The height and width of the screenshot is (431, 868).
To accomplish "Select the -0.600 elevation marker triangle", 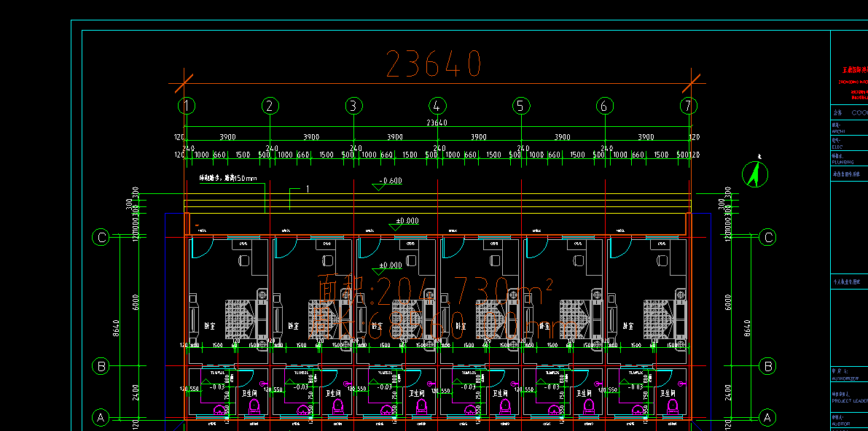I will pyautogui.click(x=379, y=187).
